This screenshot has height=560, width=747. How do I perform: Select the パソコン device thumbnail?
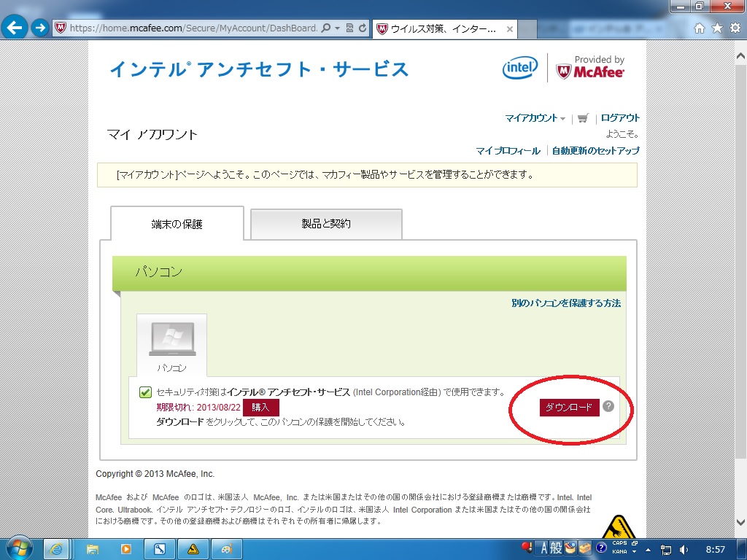point(172,344)
